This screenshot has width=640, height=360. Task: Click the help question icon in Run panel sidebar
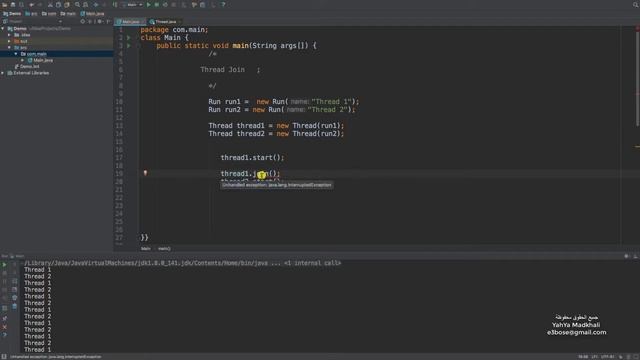tap(4, 335)
